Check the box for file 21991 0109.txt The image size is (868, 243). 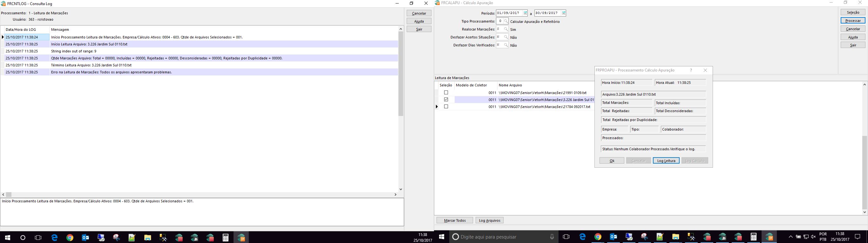point(446,93)
